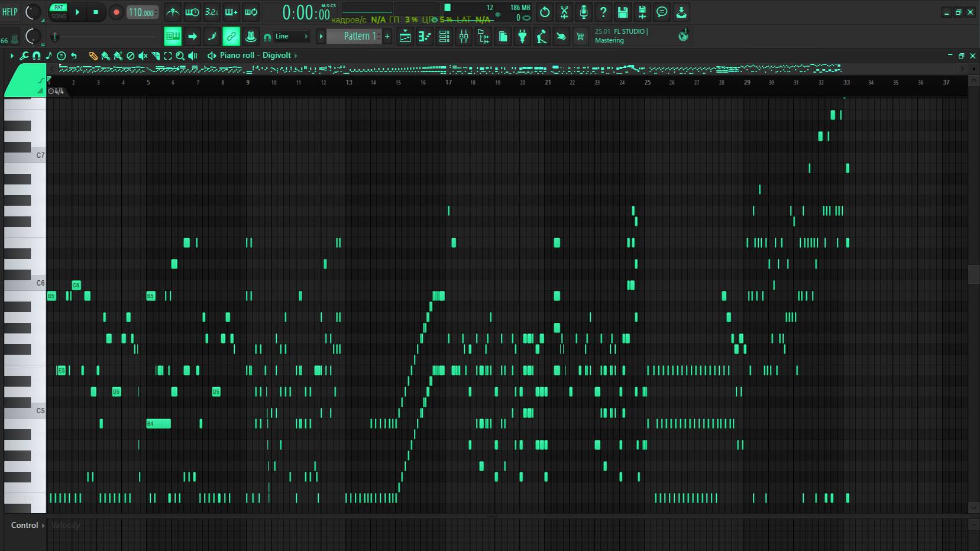Expand the Piano roll - Digivolt target arrow
The image size is (980, 551).
(296, 56)
